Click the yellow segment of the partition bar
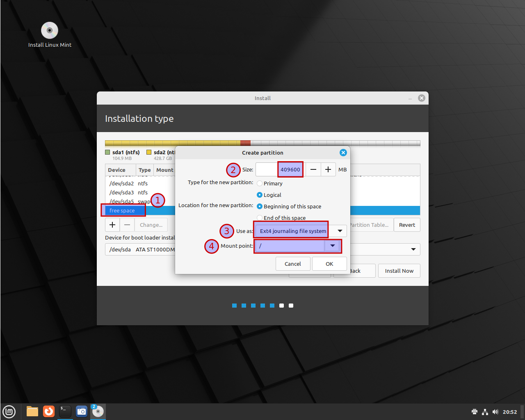This screenshot has height=420, width=525. tap(173, 143)
